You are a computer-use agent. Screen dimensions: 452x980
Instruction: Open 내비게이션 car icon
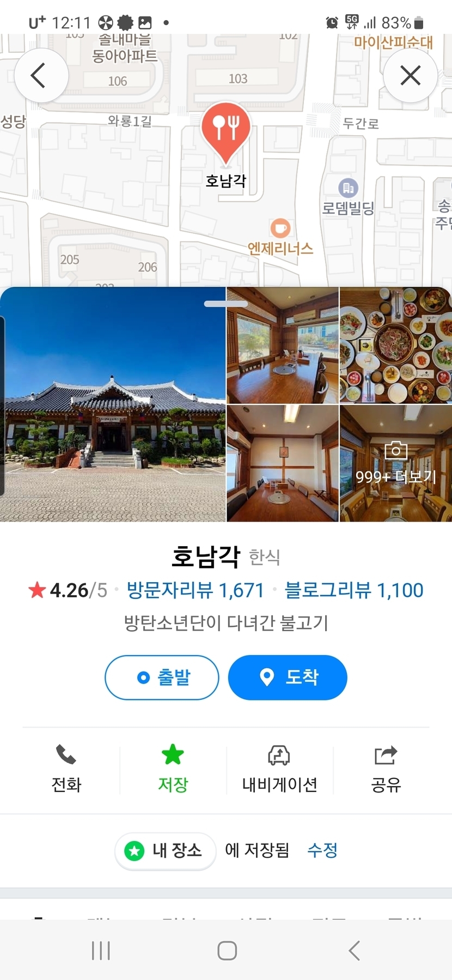(x=279, y=769)
